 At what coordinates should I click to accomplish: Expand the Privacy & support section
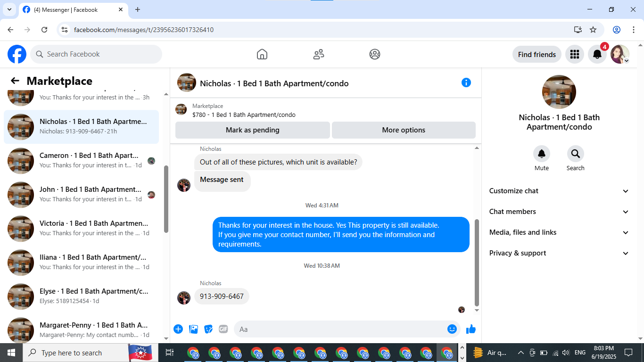click(x=559, y=253)
